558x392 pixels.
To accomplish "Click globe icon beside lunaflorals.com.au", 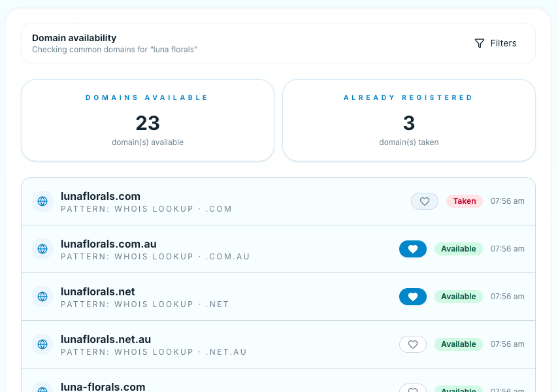I will [42, 249].
